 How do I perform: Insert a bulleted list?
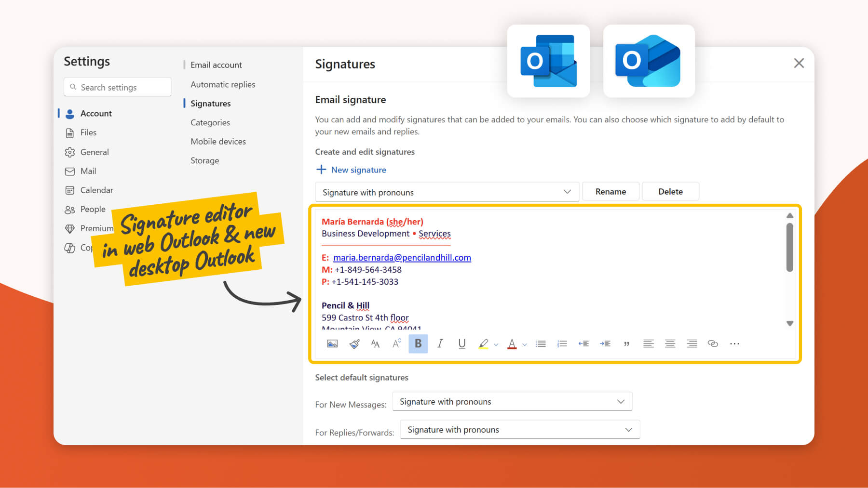pos(541,343)
